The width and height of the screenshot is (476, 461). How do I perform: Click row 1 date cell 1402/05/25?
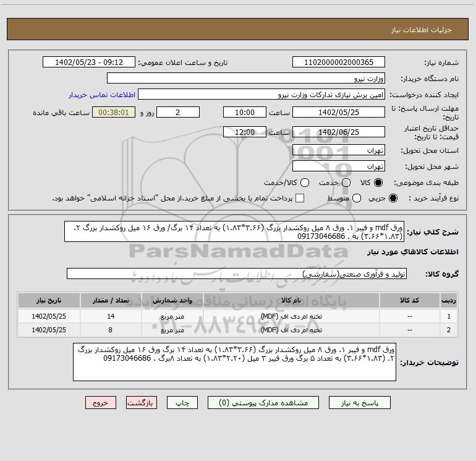[x=49, y=316]
